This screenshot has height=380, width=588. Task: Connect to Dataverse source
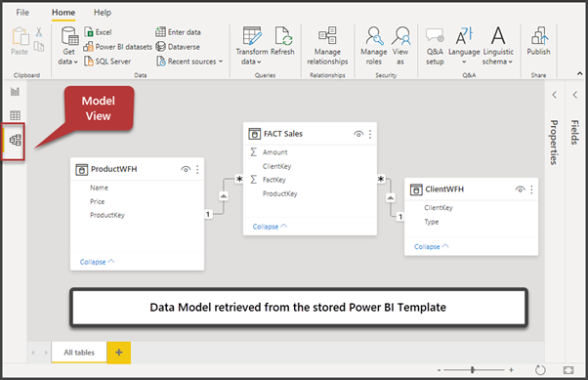[178, 47]
